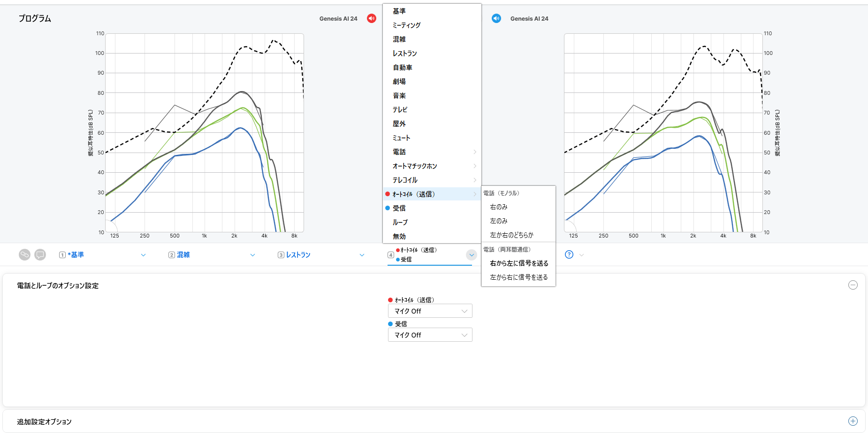The image size is (868, 437).
Task: Select ミーティング from the program menu
Action: [x=406, y=25]
